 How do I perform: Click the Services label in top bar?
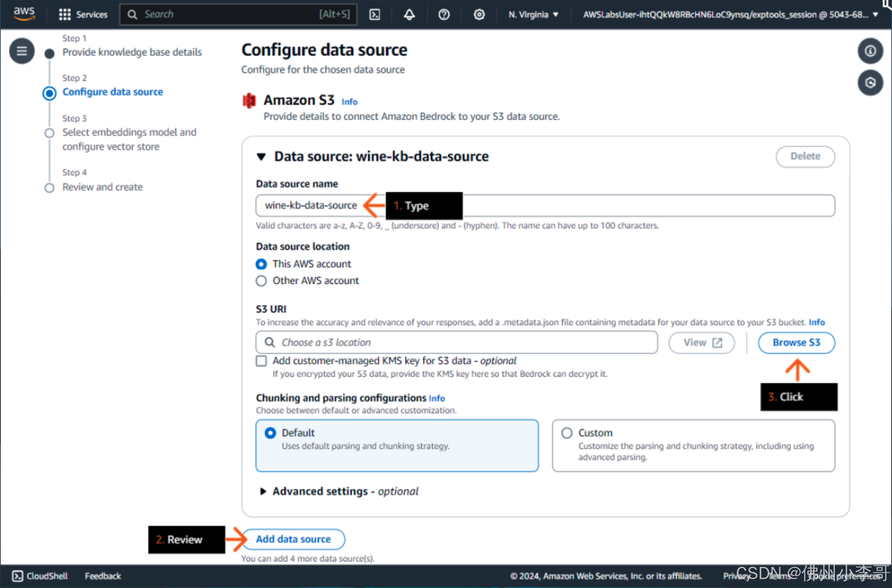[91, 15]
